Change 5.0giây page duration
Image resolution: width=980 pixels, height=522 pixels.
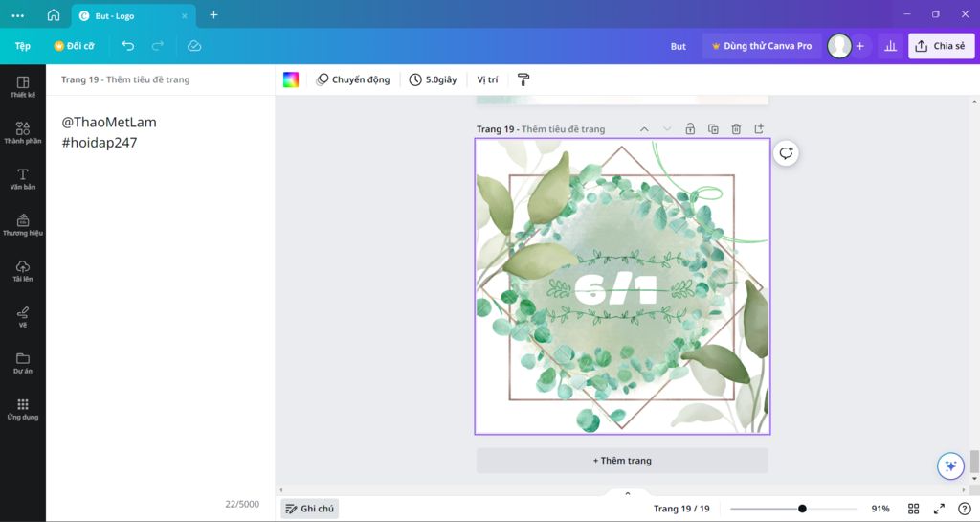pos(433,79)
